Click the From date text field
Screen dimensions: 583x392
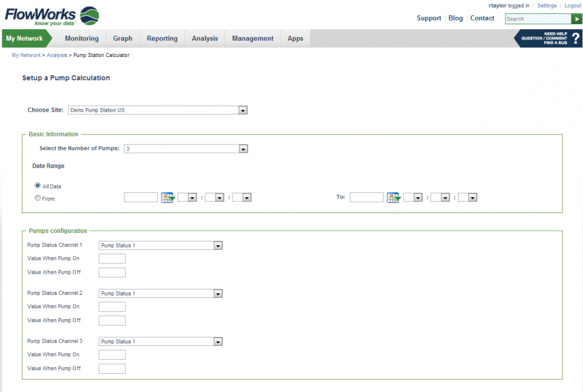[x=141, y=197]
